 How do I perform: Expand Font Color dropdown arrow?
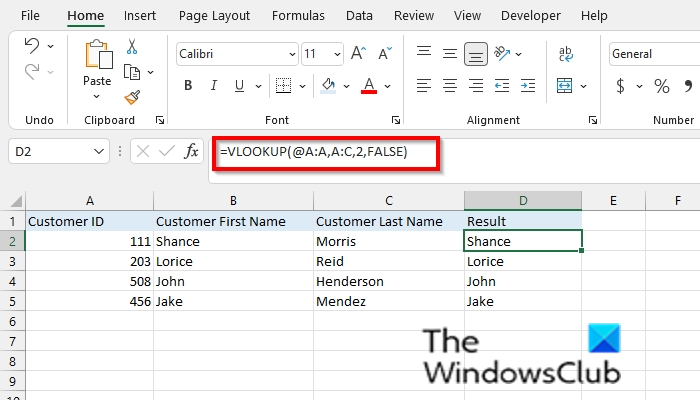coord(388,86)
